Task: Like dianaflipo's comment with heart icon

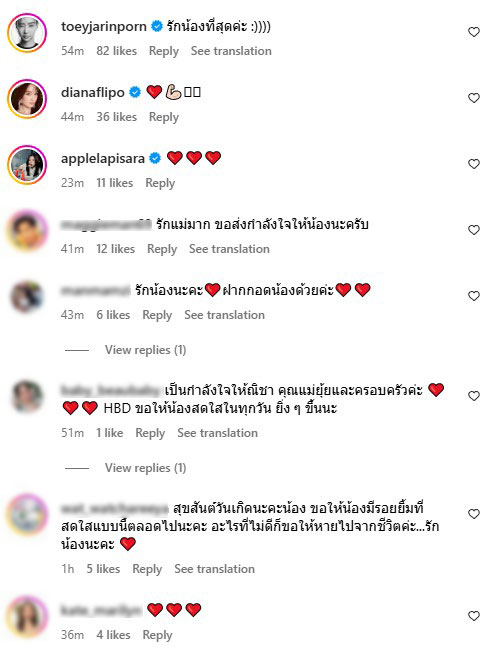Action: tap(474, 98)
